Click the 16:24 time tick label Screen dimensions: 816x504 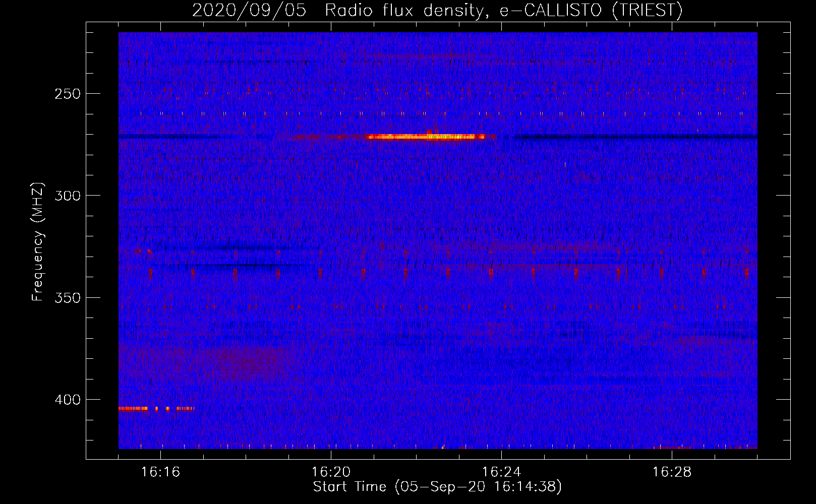click(501, 472)
